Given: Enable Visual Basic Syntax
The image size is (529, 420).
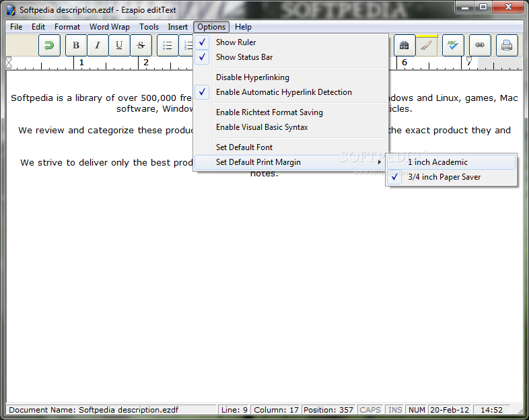Looking at the screenshot, I should (291, 127).
